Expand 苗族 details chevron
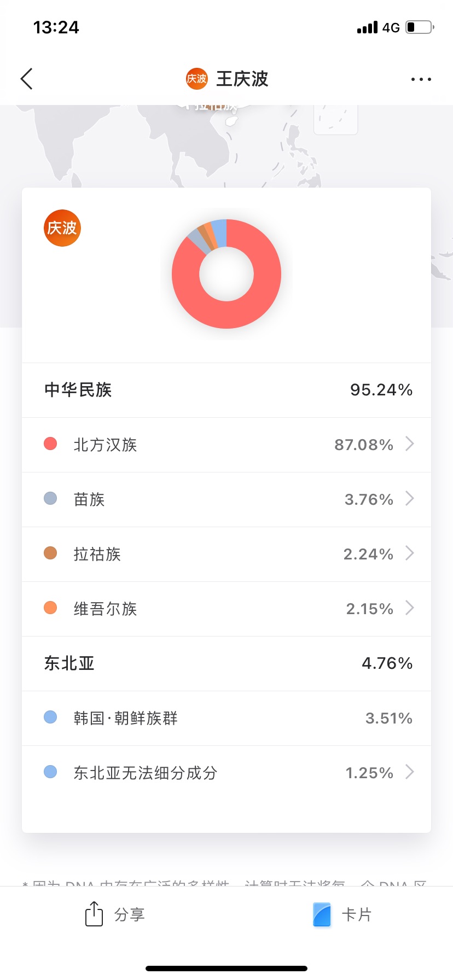 point(409,499)
